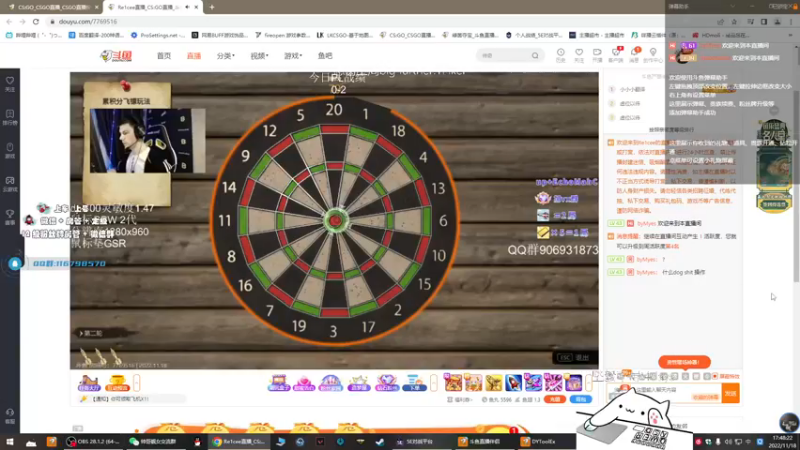Open the start-streaming camera icon in header
Viewport: 800px width, 450px height.
click(x=597, y=55)
